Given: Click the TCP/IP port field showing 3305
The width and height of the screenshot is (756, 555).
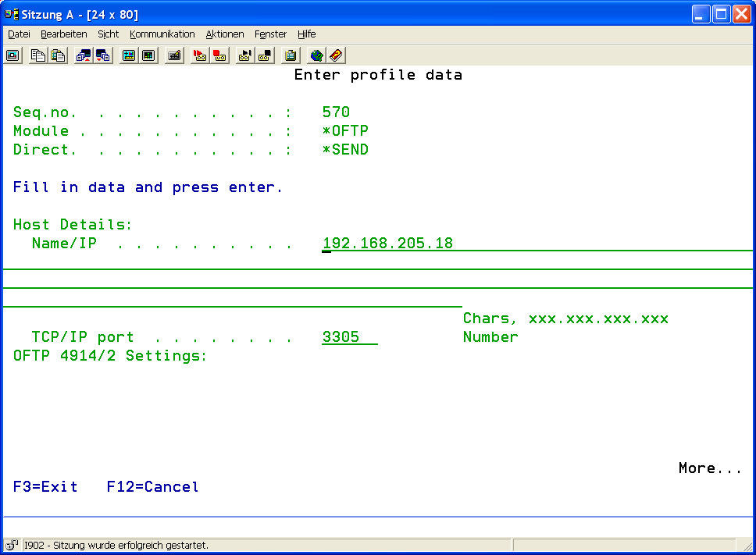Looking at the screenshot, I should (x=348, y=337).
